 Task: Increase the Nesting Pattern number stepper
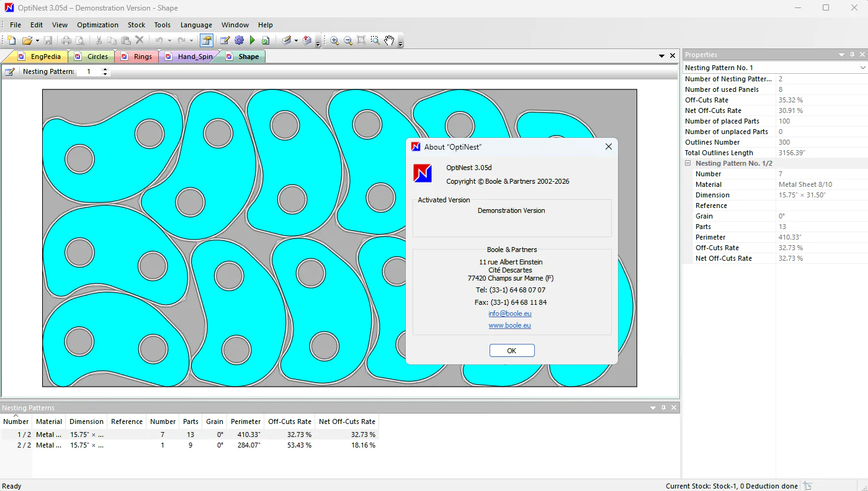105,69
